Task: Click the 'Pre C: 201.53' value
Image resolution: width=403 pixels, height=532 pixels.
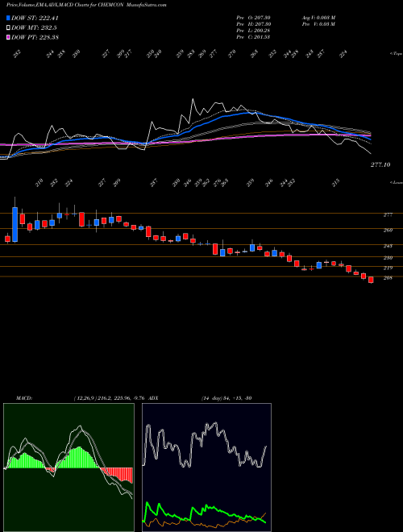Action: 253,37
